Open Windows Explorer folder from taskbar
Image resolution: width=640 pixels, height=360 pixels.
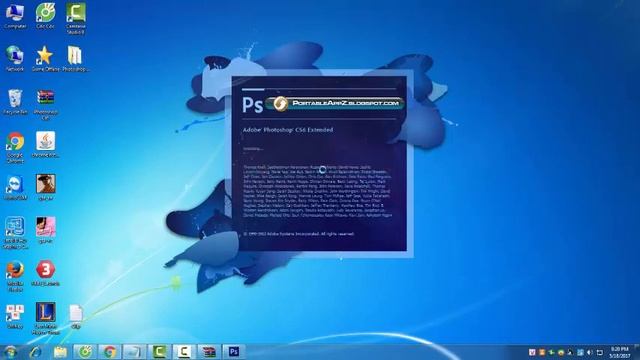(x=60, y=352)
